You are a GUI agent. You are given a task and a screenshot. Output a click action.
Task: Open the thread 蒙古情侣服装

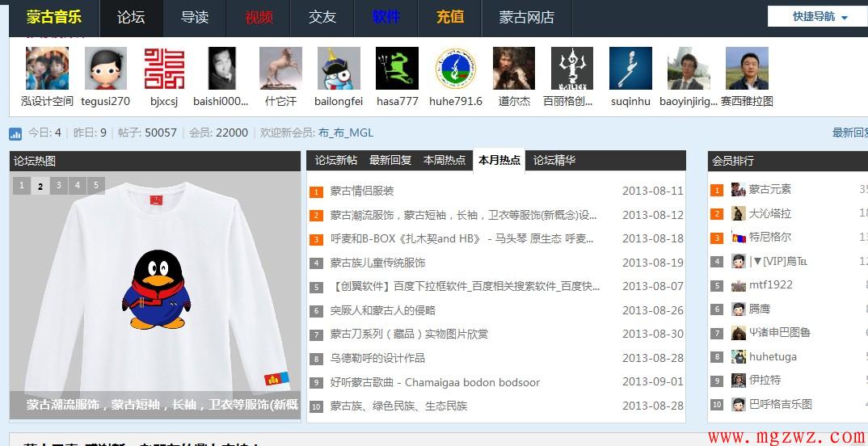(362, 191)
